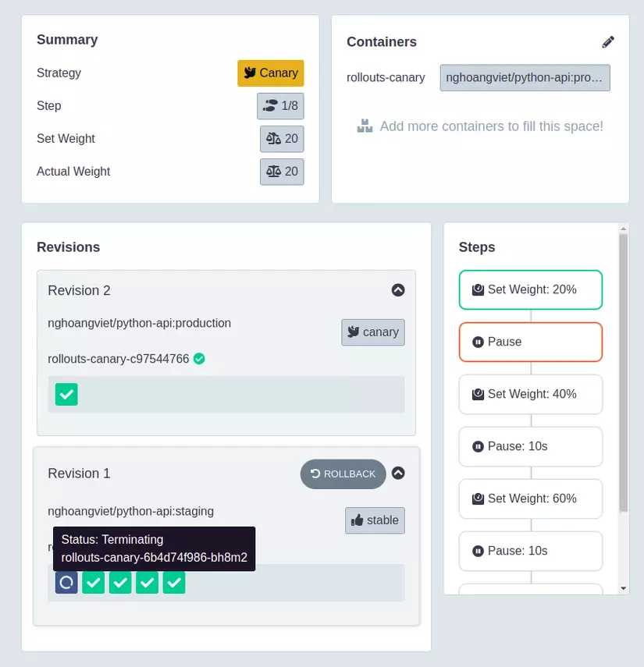
Task: Collapse the Revision 1 panel
Action: pyautogui.click(x=398, y=473)
